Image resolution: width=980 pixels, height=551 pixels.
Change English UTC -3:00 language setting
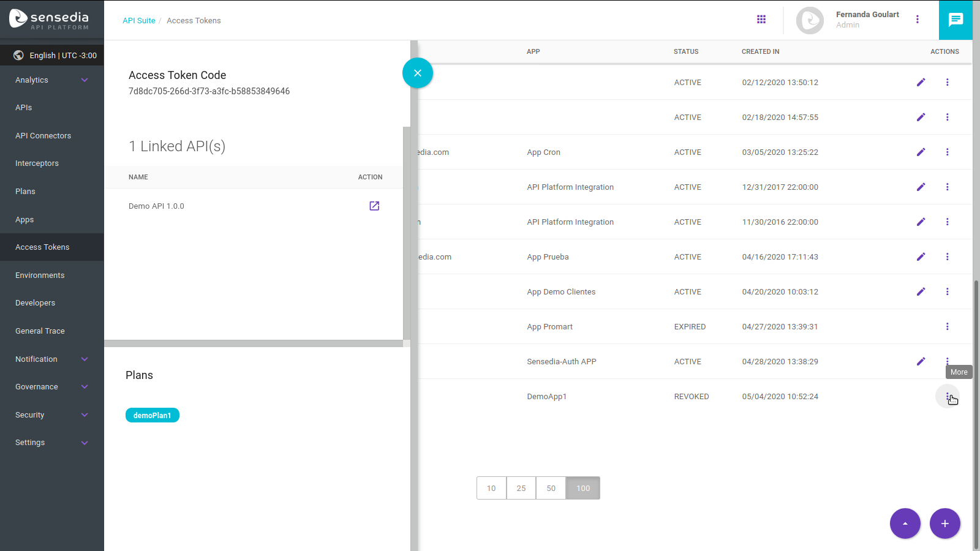click(x=55, y=55)
